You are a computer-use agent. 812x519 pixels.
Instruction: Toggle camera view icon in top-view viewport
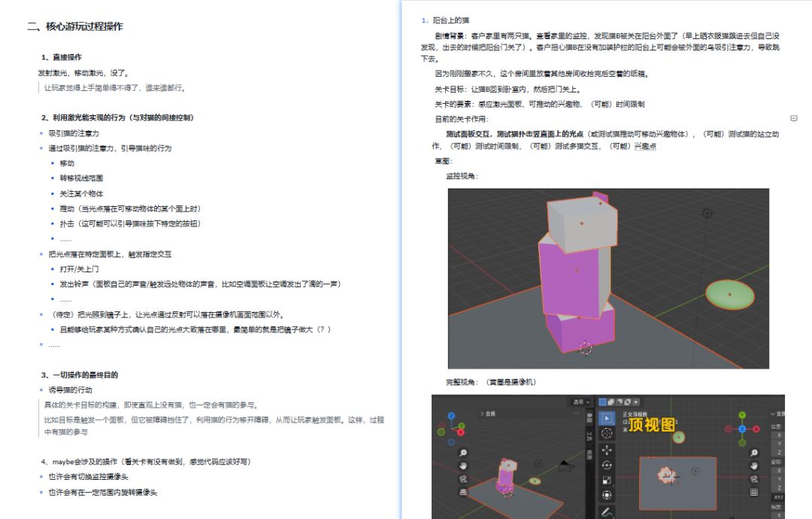point(755,479)
